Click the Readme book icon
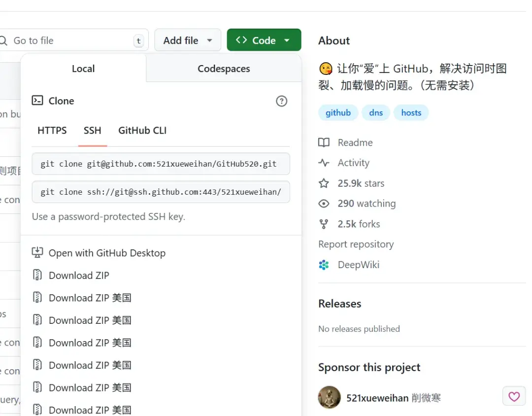The height and width of the screenshot is (416, 532). coord(324,142)
